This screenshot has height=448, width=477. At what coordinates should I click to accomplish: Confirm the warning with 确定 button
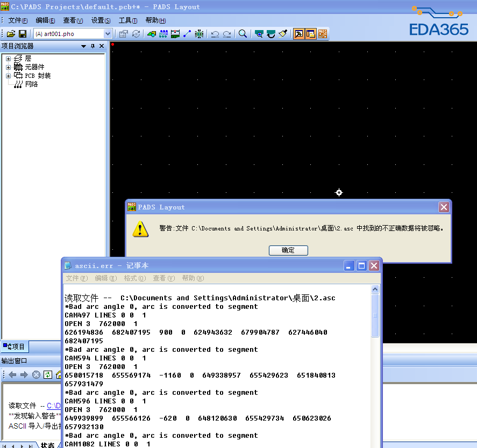[288, 250]
